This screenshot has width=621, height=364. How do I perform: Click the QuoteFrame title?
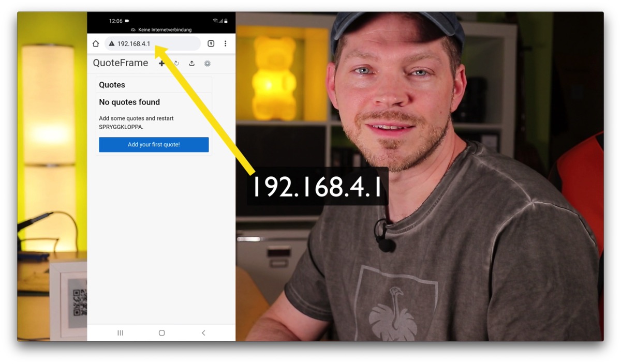pos(121,63)
